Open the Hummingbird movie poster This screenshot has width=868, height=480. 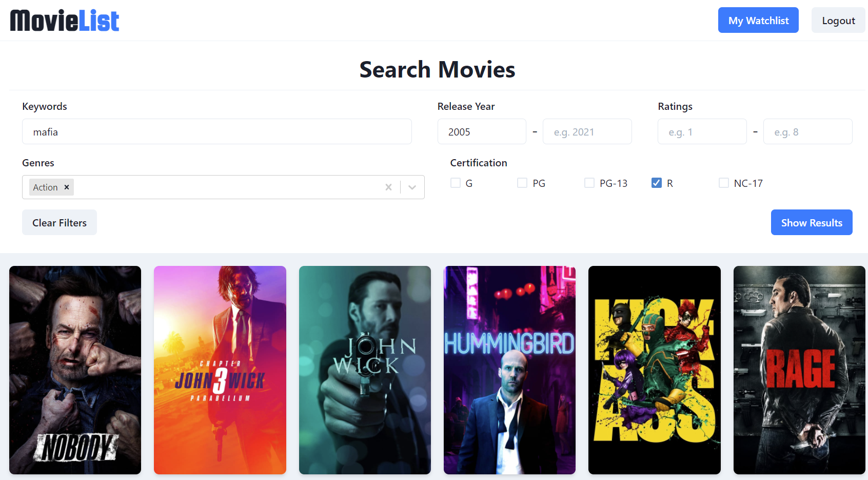coord(509,370)
